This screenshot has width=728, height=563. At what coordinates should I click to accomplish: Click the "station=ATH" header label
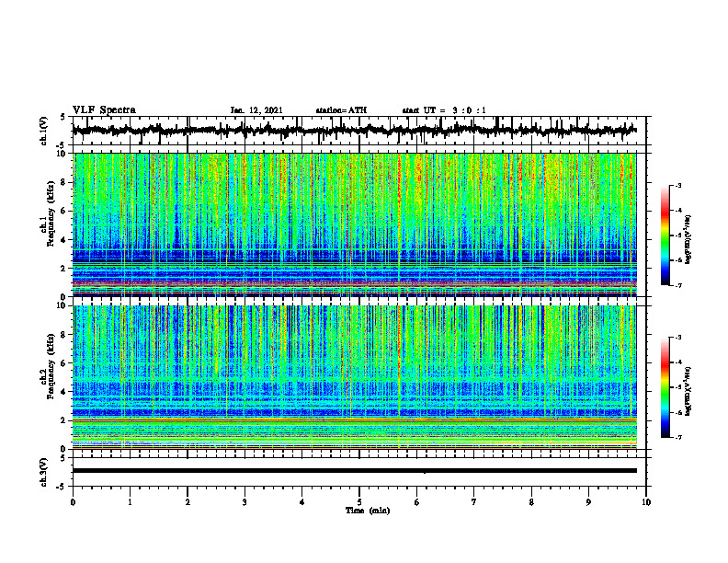pos(341,110)
